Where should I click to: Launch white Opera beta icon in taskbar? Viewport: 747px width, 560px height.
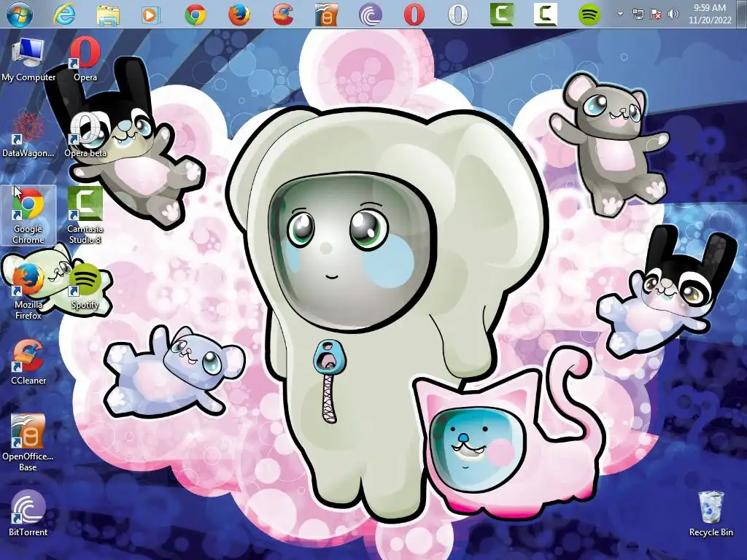coord(458,15)
